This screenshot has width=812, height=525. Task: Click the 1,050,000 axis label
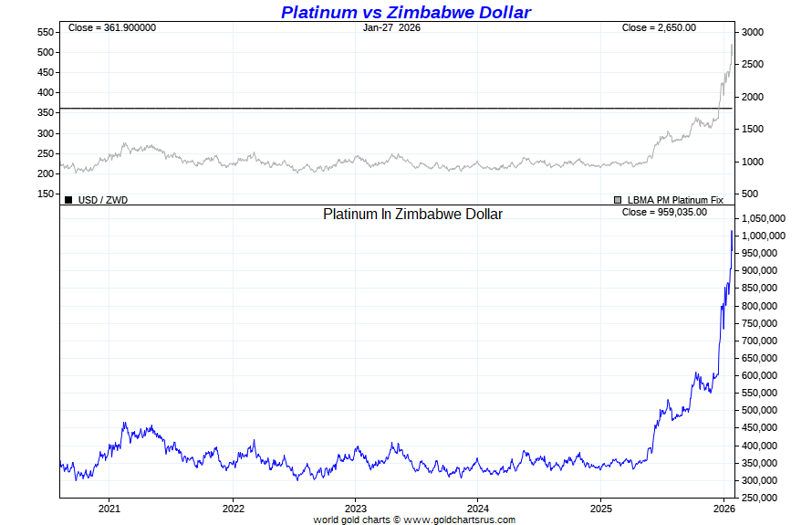point(764,219)
